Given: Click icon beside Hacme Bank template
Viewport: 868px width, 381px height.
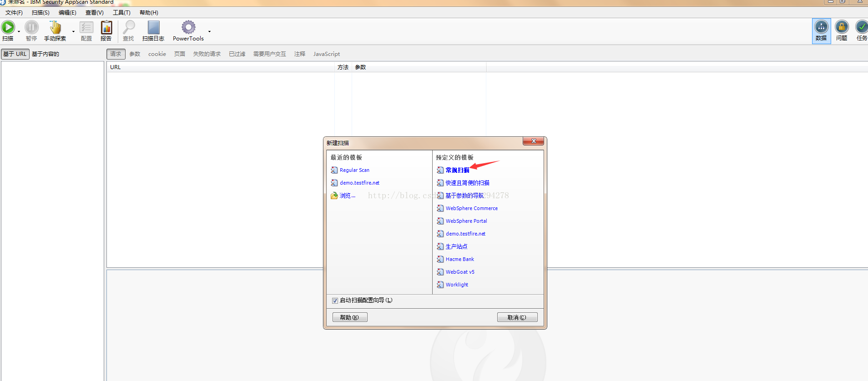Looking at the screenshot, I should [440, 259].
